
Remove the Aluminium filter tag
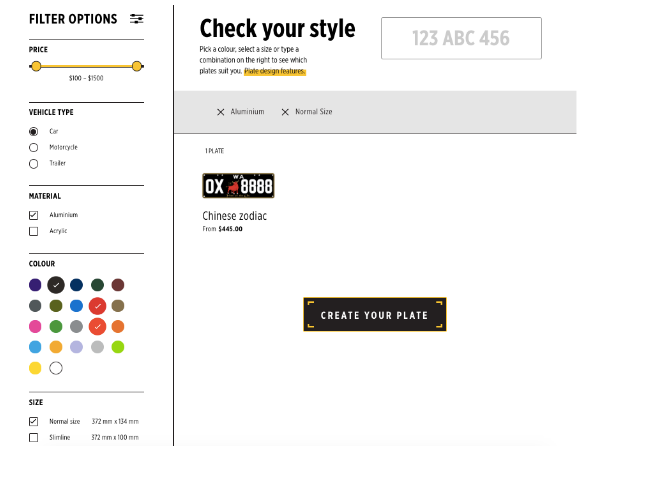point(221,112)
